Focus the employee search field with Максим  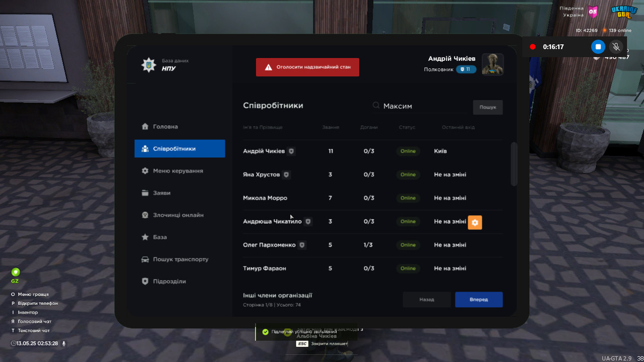(x=419, y=106)
